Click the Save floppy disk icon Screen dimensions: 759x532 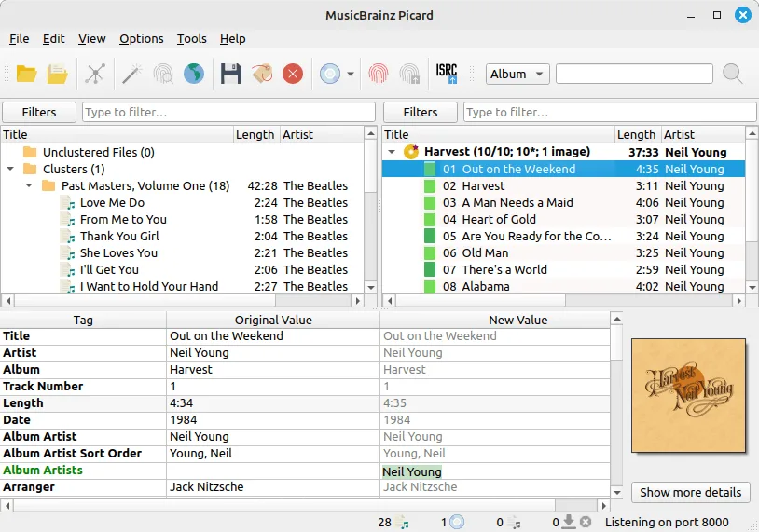pyautogui.click(x=231, y=74)
